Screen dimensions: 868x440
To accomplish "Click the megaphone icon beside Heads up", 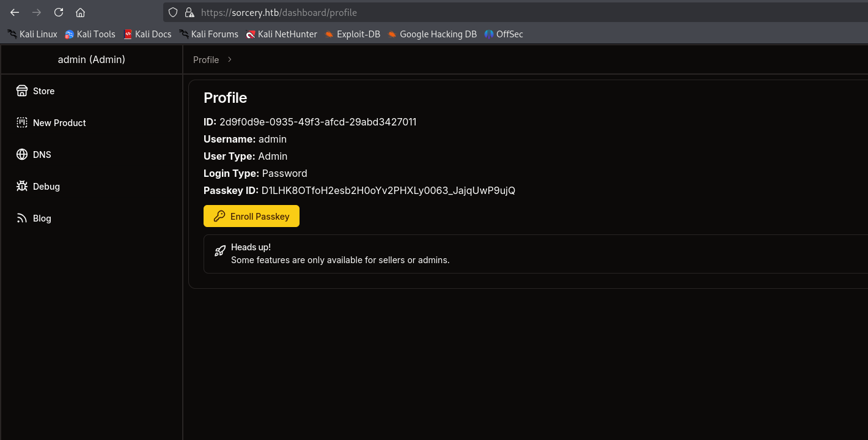I will [x=220, y=250].
